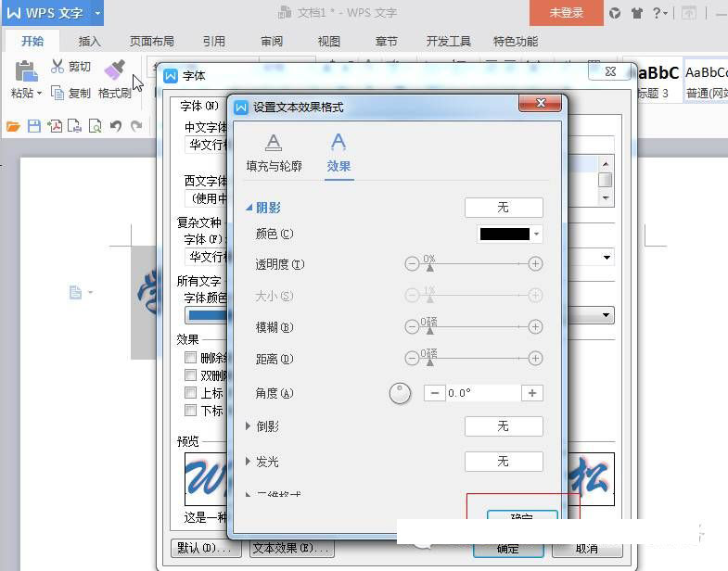Click the font dialog list scrollbar
This screenshot has height=571, width=728.
[605, 181]
